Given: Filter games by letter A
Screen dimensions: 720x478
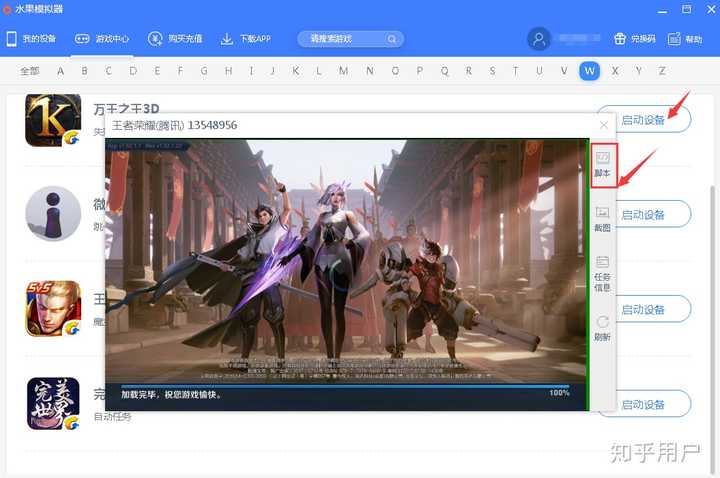Looking at the screenshot, I should [60, 71].
